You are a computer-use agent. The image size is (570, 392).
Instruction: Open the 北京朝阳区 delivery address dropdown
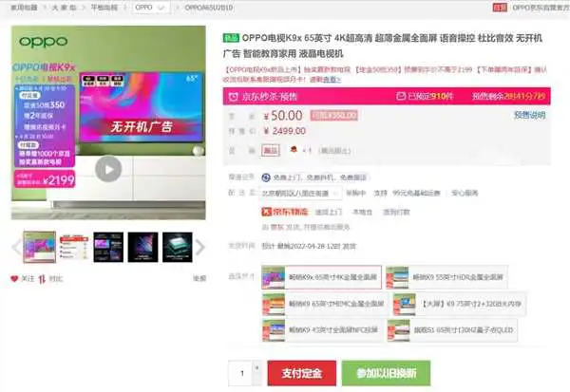(301, 194)
